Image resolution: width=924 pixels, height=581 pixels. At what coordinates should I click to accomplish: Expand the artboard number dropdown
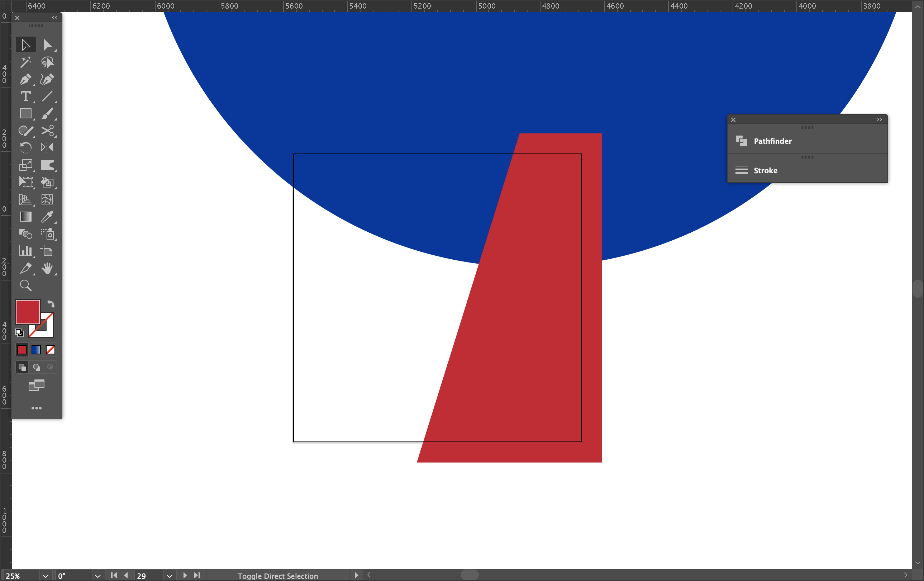click(169, 576)
